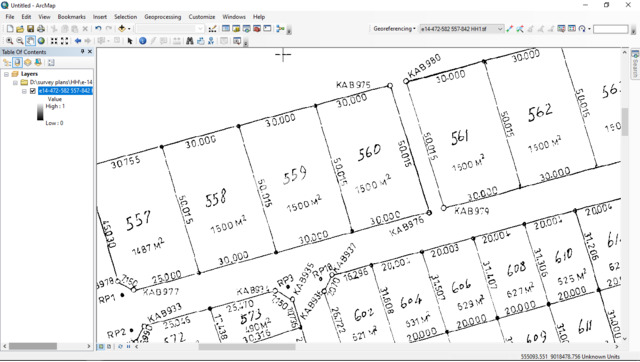Open the Bookmarks menu

(x=71, y=17)
